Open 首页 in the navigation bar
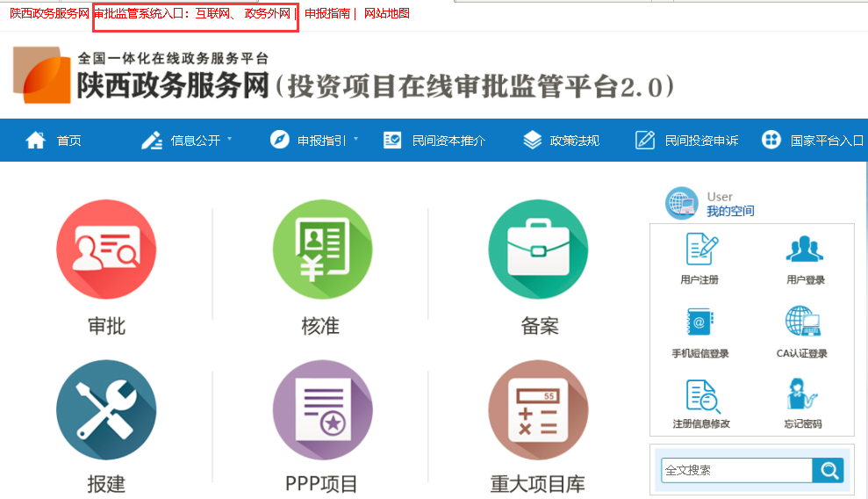868x499 pixels. [x=69, y=141]
